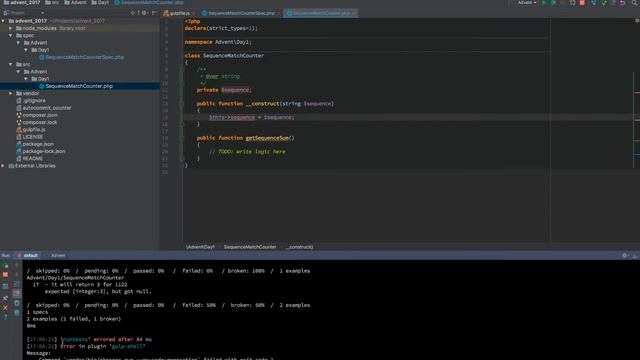Viewport: 640px width, 360px height.
Task: Open the search everywhere magnifier
Action: (x=635, y=3)
